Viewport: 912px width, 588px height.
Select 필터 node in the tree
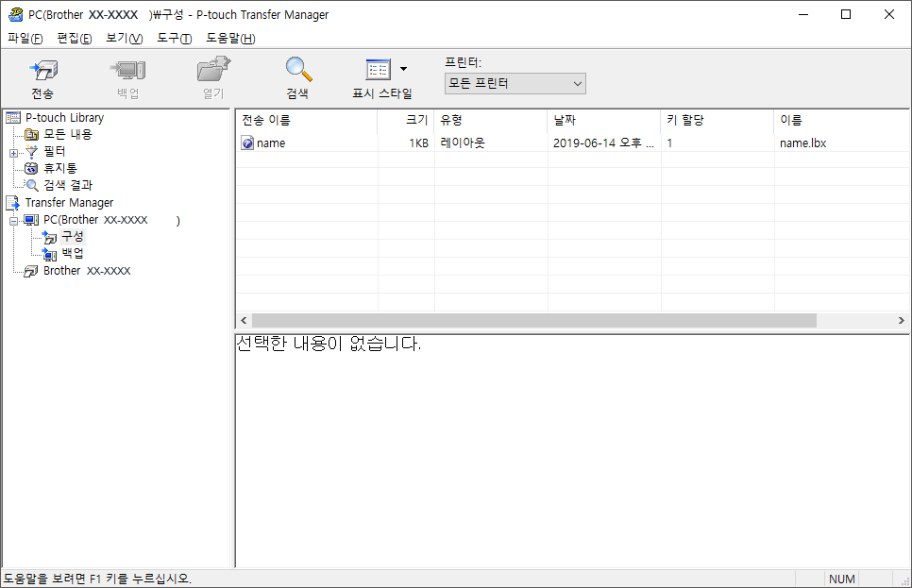pyautogui.click(x=54, y=151)
